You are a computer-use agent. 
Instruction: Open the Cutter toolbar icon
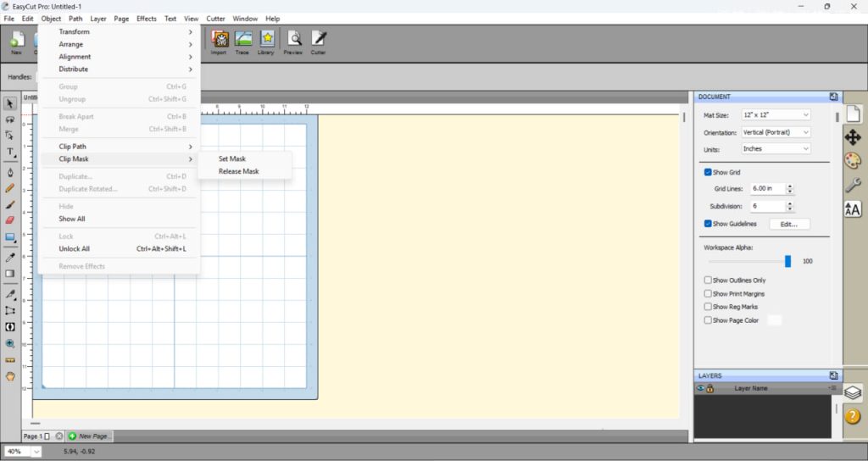(x=318, y=40)
